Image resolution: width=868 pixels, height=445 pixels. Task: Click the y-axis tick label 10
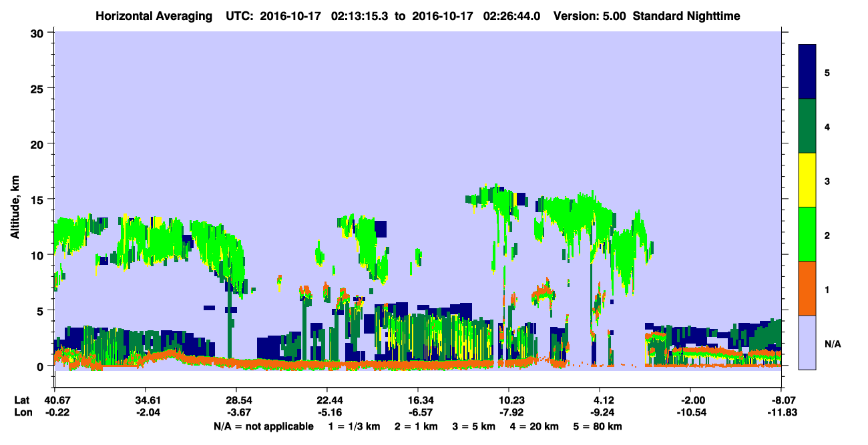pos(39,255)
